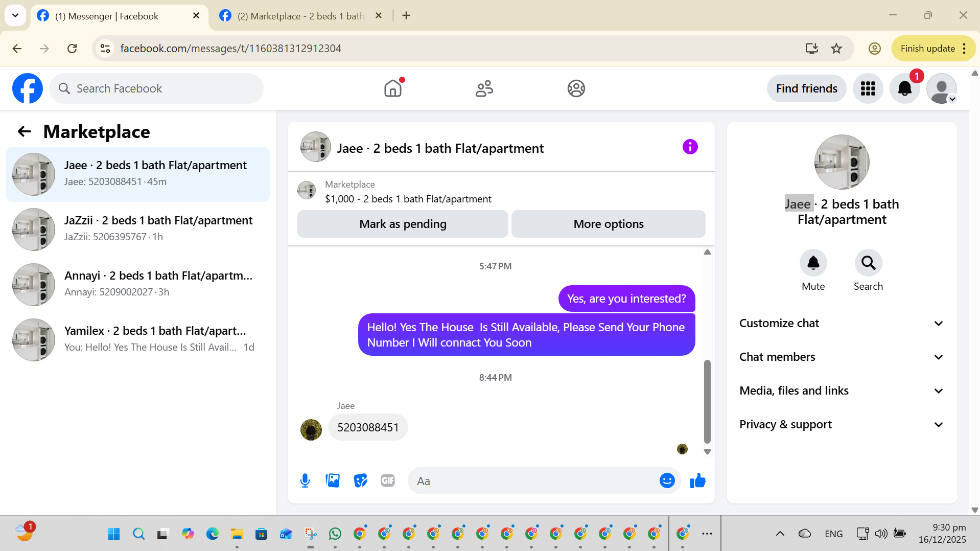Close the Marketplace browser tab
This screenshot has width=980, height=551.
(379, 16)
